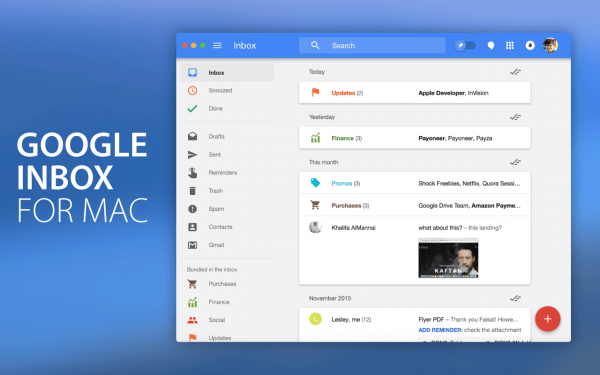Open Reminders in the sidebar

[227, 173]
